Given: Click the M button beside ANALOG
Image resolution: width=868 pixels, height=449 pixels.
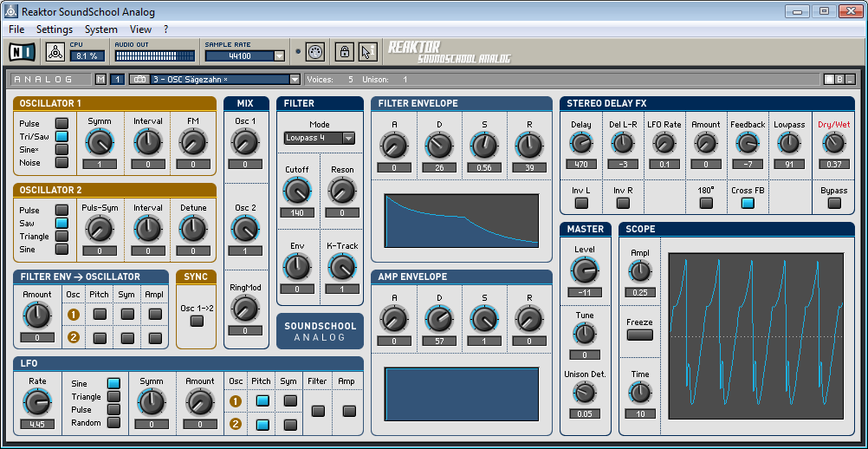Looking at the screenshot, I should tap(100, 79).
